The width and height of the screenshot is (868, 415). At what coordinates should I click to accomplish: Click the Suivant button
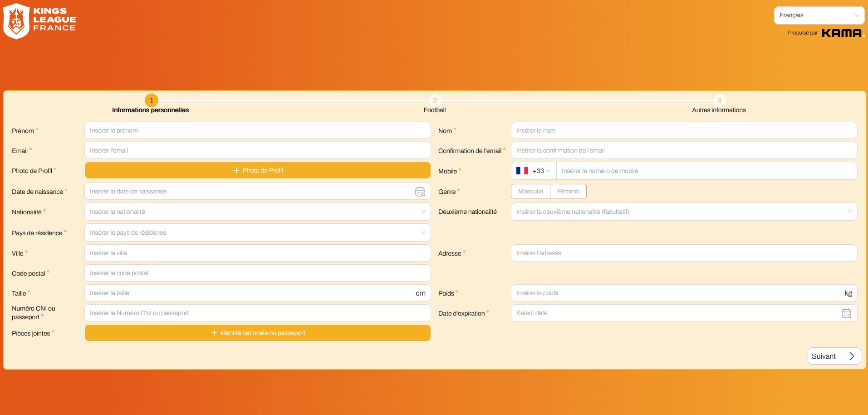(834, 356)
